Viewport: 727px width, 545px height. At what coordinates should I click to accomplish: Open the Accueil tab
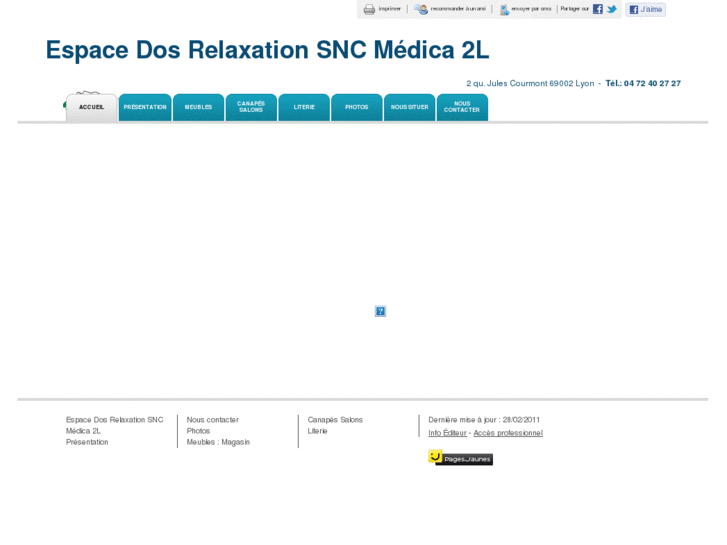click(91, 107)
